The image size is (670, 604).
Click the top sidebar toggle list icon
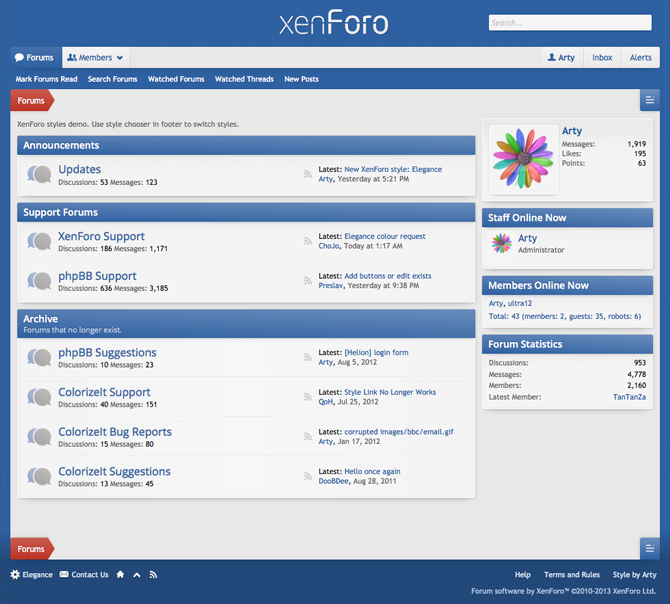[649, 100]
